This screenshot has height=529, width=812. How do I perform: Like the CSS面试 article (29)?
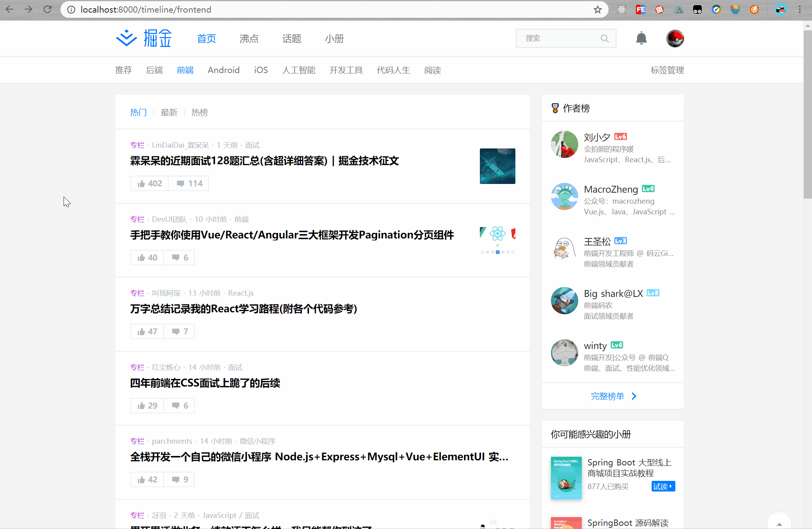click(x=147, y=406)
